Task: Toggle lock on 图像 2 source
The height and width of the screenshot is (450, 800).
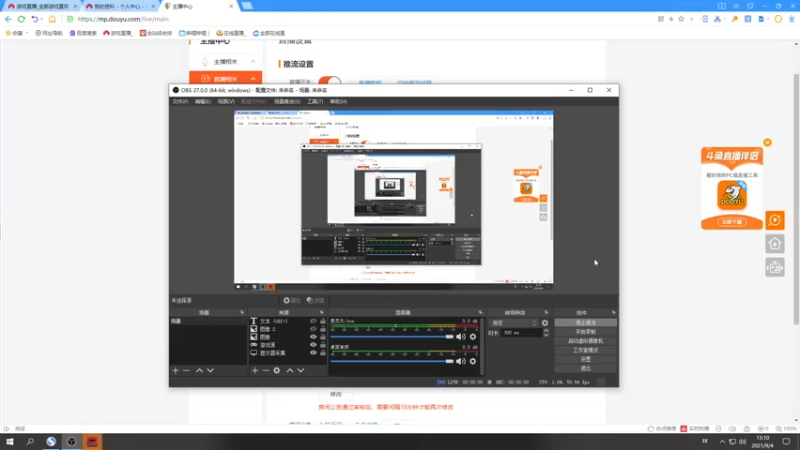Action: coord(322,329)
